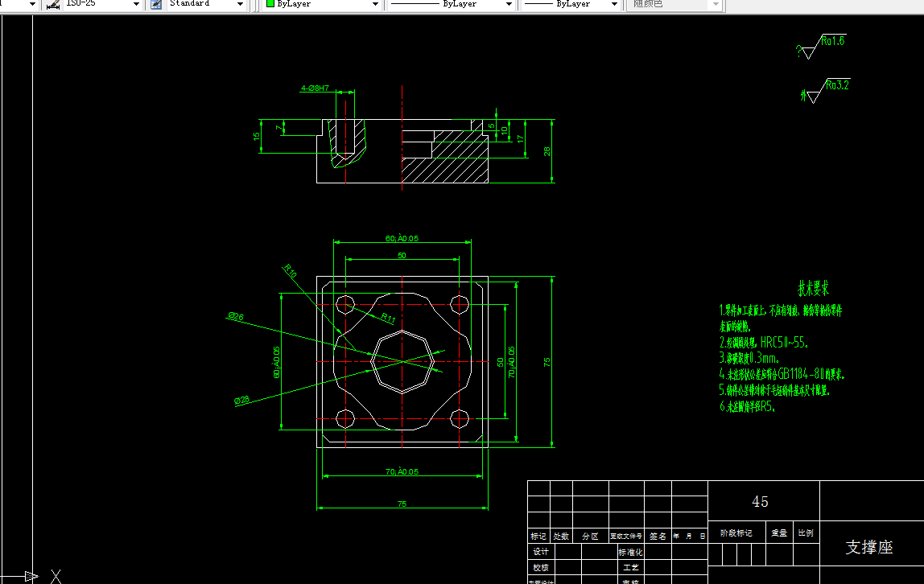Image resolution: width=924 pixels, height=584 pixels.
Task: Open the greyed-out 随颜色 plot style dropdown
Action: coord(716,4)
